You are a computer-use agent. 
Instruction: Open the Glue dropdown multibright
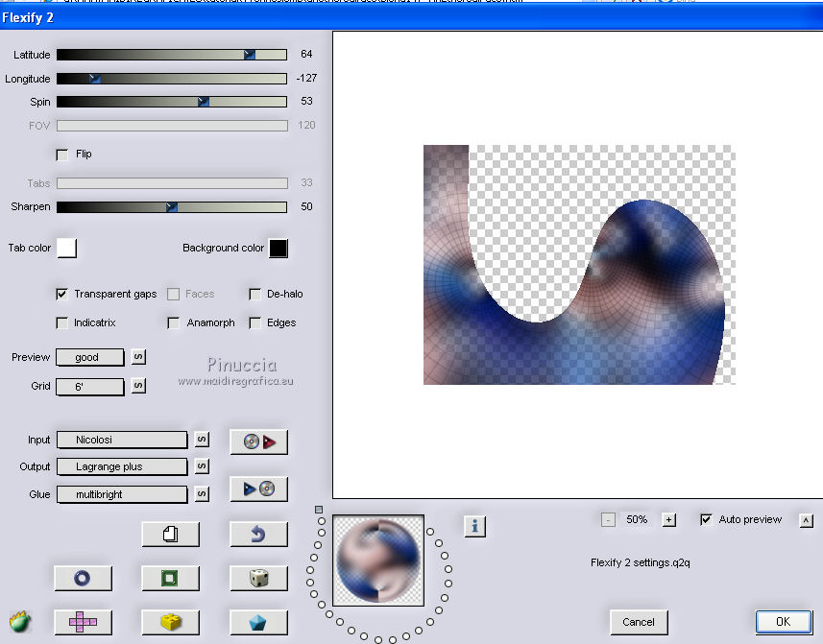pos(122,494)
